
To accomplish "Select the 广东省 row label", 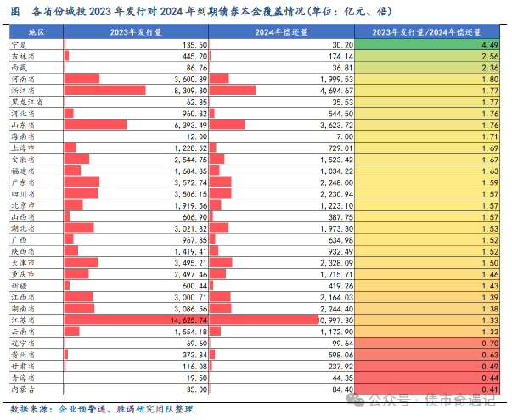I will [23, 182].
